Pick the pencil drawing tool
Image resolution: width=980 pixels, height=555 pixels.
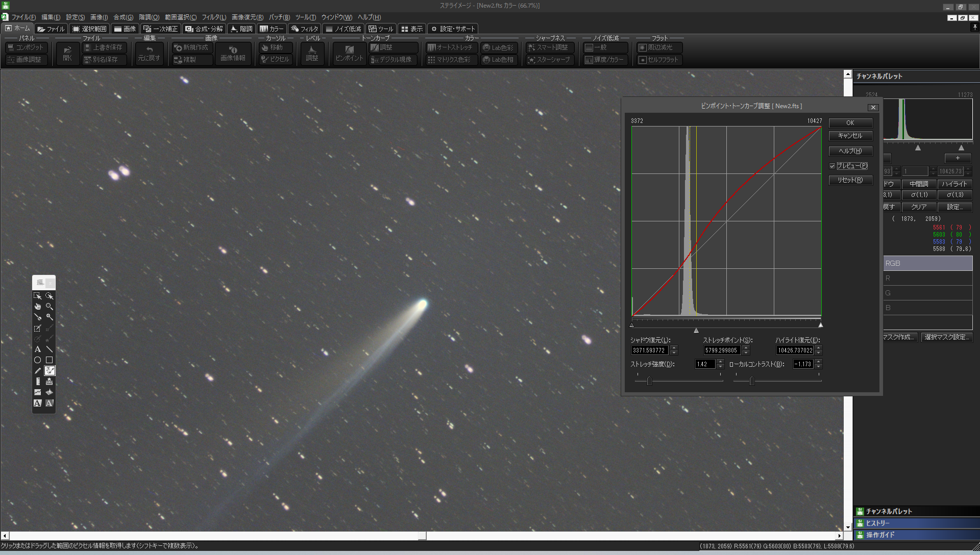pyautogui.click(x=37, y=371)
